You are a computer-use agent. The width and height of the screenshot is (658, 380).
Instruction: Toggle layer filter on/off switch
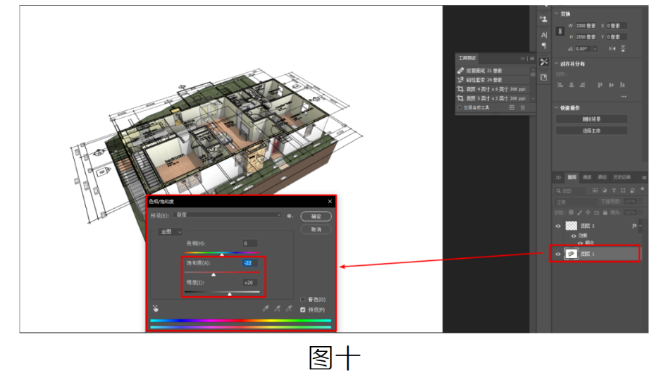click(642, 190)
